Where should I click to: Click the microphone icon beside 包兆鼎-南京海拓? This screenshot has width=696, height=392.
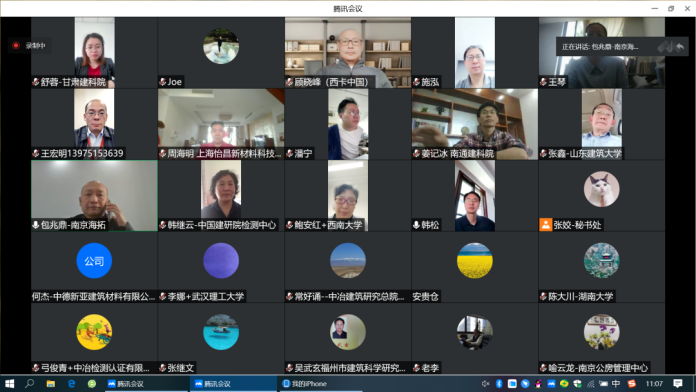[x=36, y=225]
